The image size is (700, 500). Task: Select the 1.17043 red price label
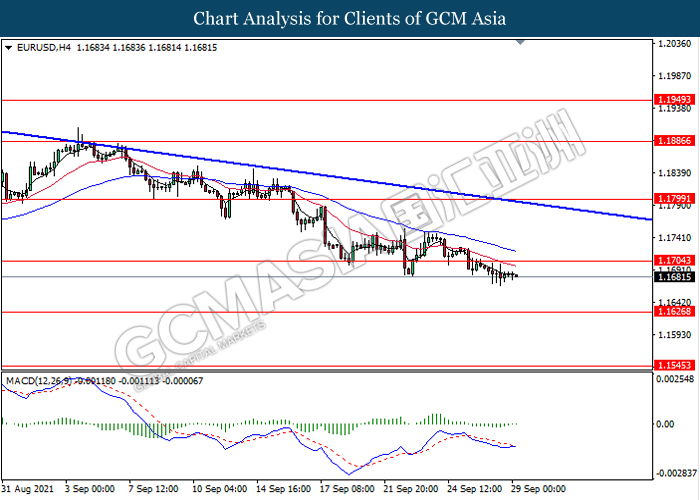pos(674,260)
